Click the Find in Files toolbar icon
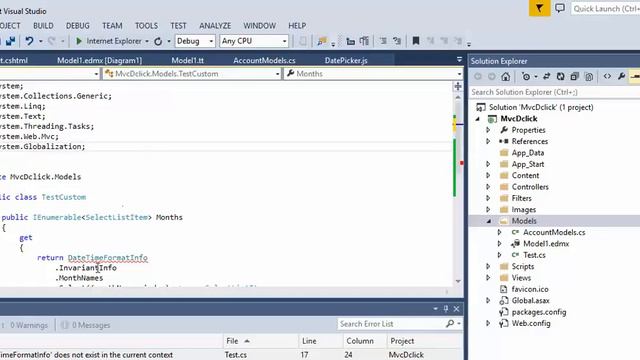 (x=322, y=41)
